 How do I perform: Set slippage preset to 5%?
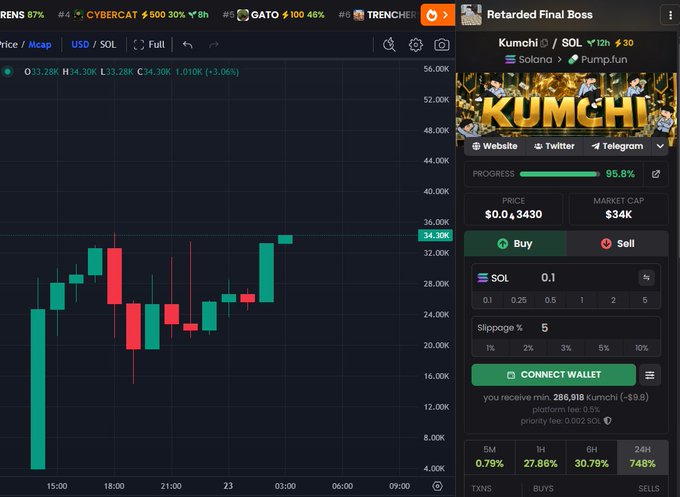(604, 348)
